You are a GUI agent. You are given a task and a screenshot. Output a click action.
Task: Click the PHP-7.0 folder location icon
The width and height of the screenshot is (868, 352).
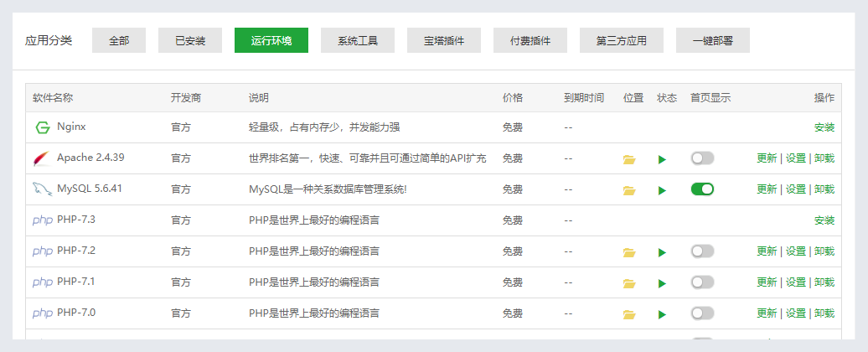click(629, 314)
